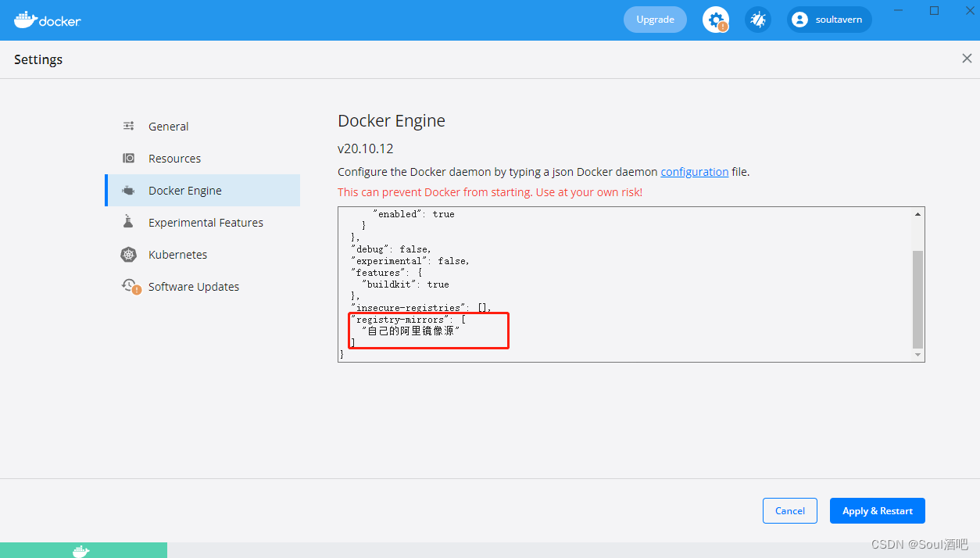
Task: Click the editor vertical scrollbar thumb
Action: (918, 299)
